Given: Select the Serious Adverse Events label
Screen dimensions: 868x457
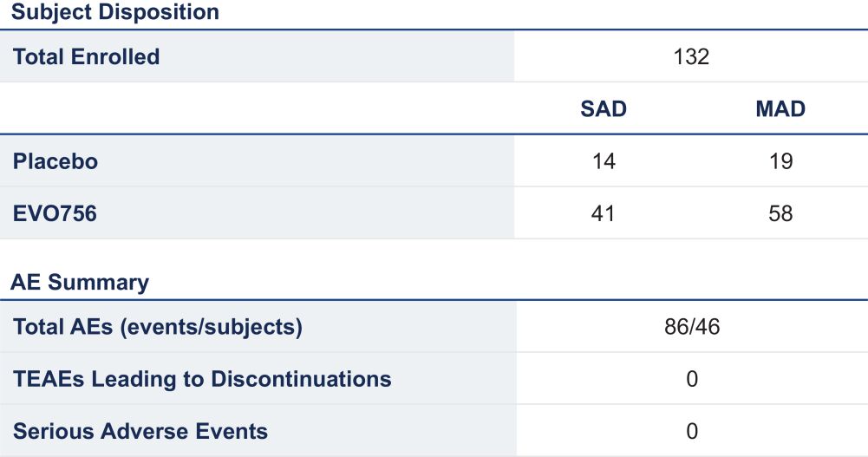Looking at the screenshot, I should [140, 431].
